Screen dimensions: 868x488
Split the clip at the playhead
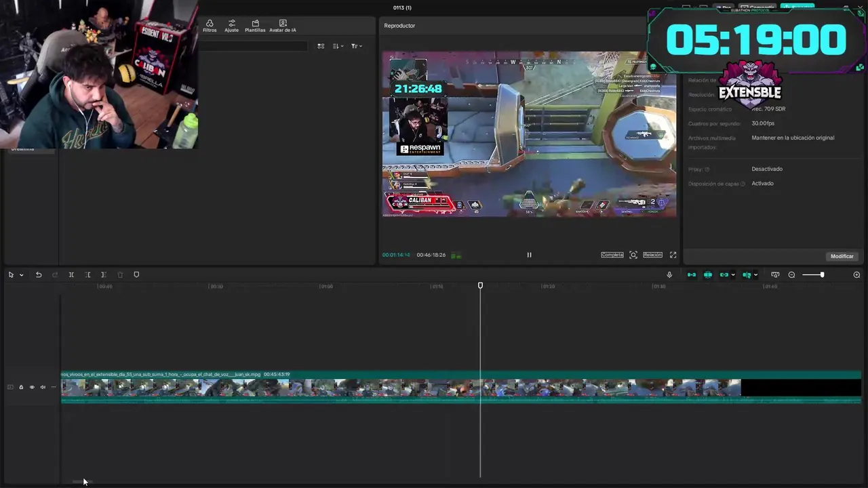coord(71,274)
